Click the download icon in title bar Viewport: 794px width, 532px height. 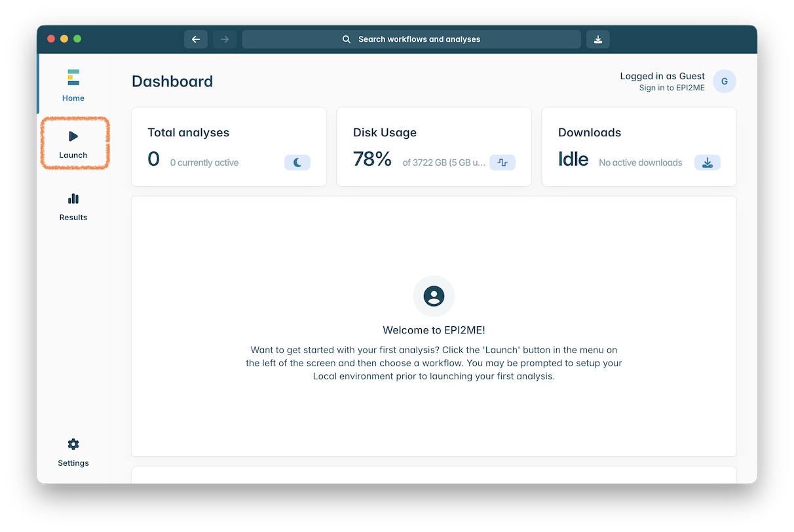point(597,39)
